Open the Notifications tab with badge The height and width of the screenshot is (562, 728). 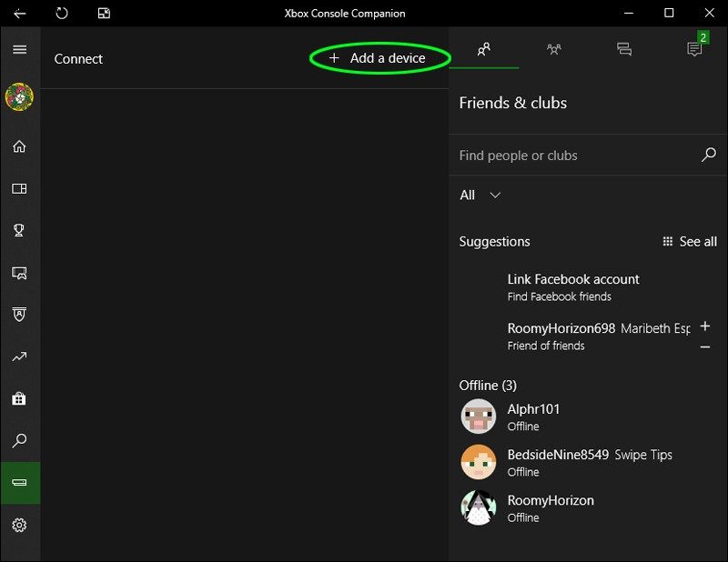[x=694, y=48]
